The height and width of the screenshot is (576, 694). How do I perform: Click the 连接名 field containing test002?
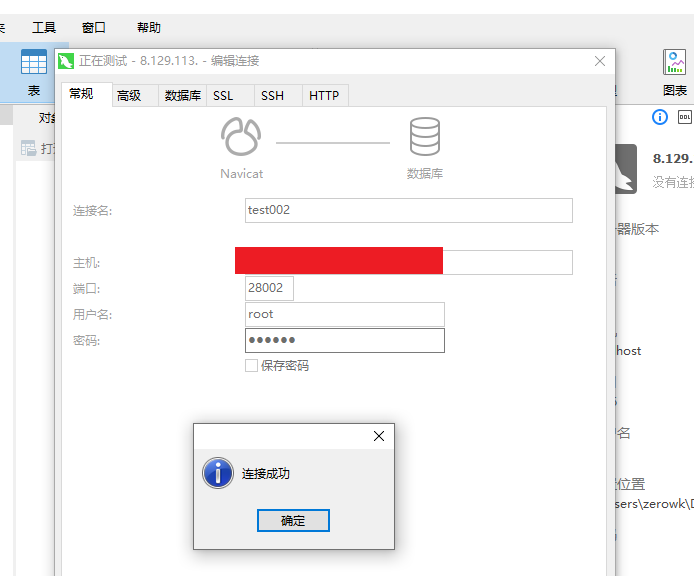(x=409, y=210)
